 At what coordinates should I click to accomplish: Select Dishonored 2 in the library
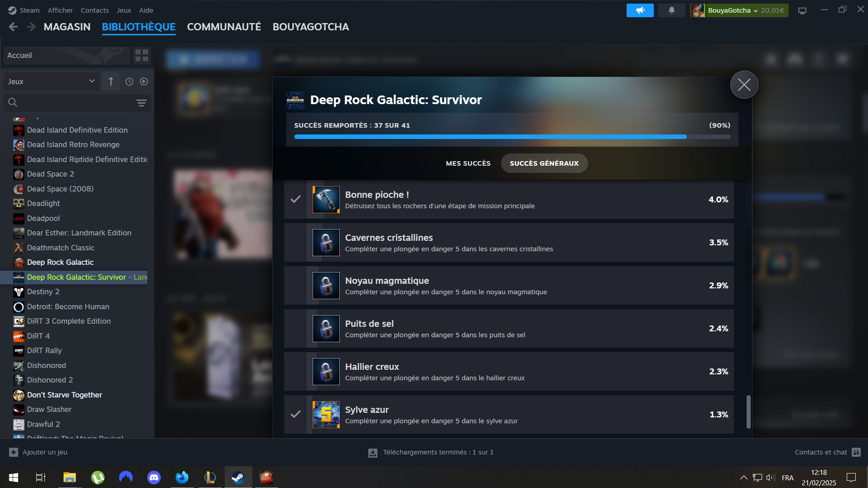pos(50,380)
